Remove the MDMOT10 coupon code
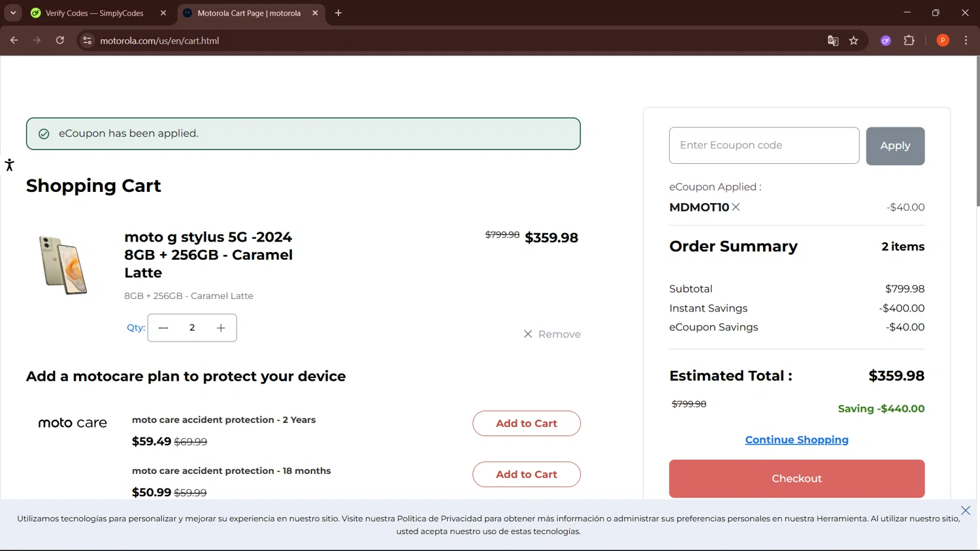 click(x=736, y=207)
